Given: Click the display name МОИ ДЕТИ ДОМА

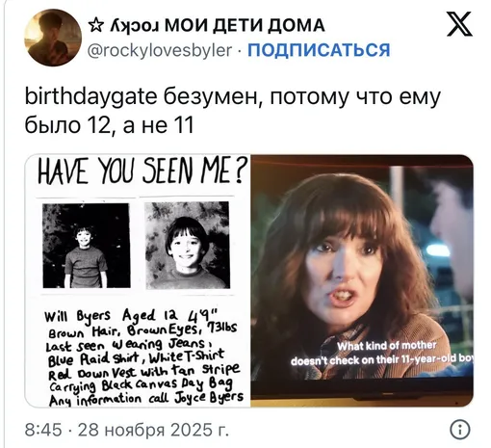Looking at the screenshot, I should click(x=245, y=25).
